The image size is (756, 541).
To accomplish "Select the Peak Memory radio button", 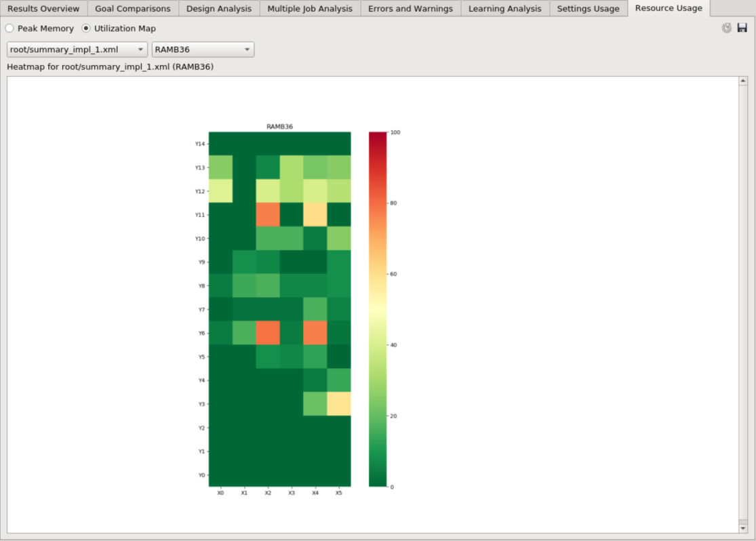I will [9, 28].
